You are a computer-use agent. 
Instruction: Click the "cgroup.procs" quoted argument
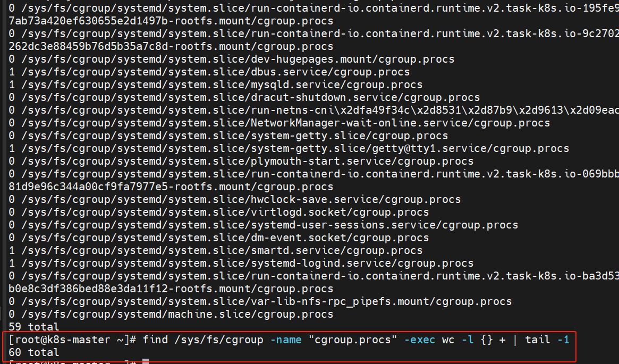coord(352,340)
